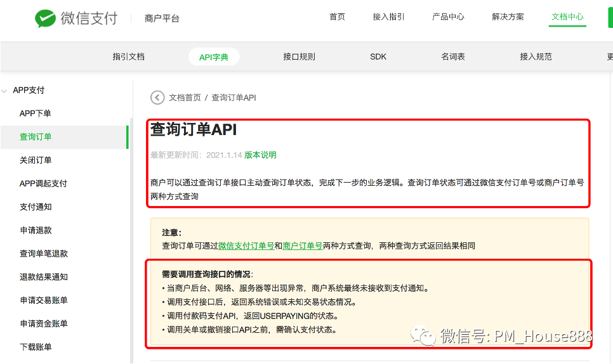Open 申请交易账单 in the sidebar

[43, 301]
